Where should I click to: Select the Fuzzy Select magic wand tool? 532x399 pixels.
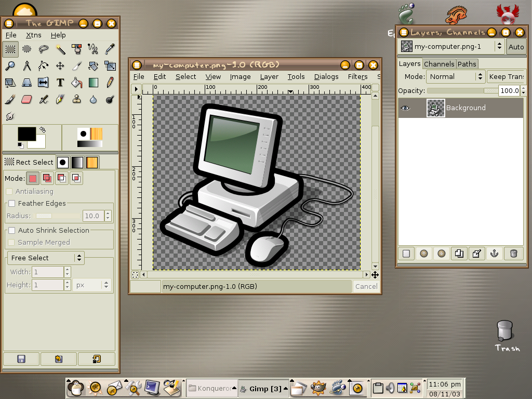[x=60, y=49]
